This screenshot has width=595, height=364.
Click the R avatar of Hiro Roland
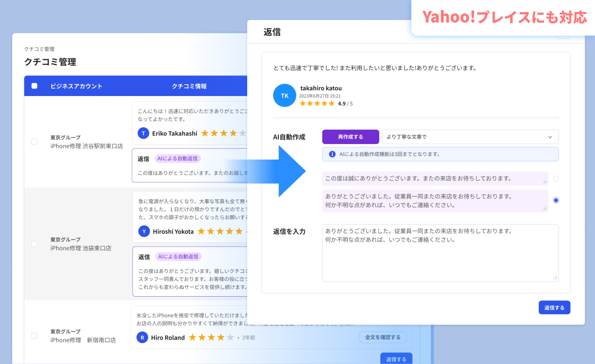[142, 338]
